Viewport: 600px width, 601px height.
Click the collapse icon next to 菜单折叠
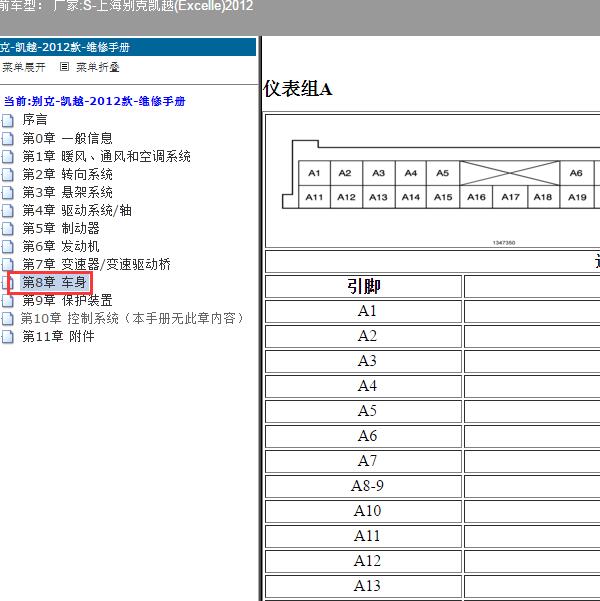point(64,67)
